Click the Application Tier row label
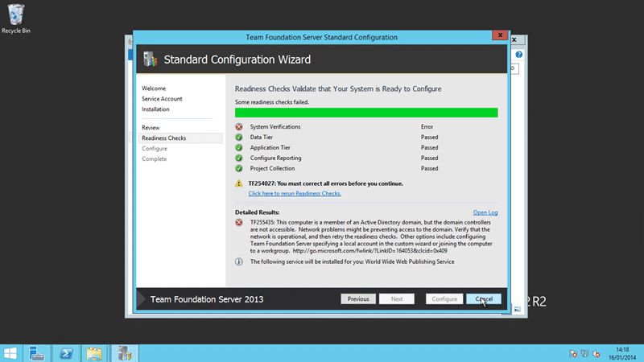The image size is (644, 362). 270,147
